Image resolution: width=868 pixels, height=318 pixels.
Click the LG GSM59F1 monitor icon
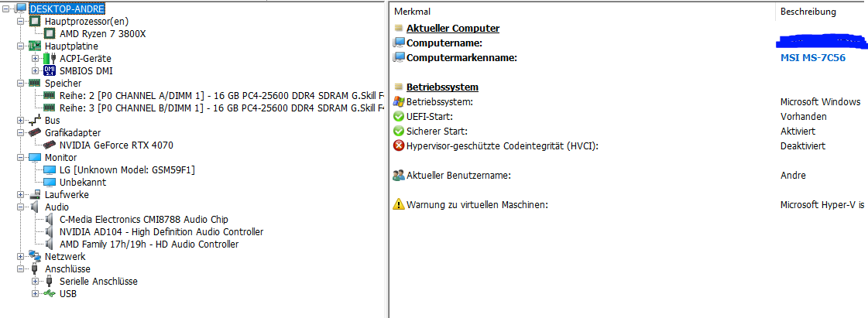click(x=50, y=169)
